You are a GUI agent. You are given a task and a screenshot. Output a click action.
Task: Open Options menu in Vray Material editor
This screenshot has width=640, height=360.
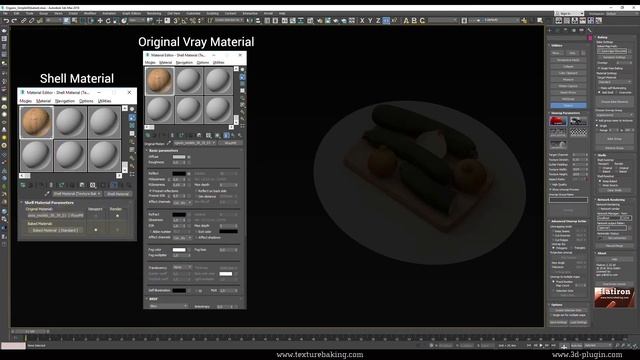tap(203, 62)
